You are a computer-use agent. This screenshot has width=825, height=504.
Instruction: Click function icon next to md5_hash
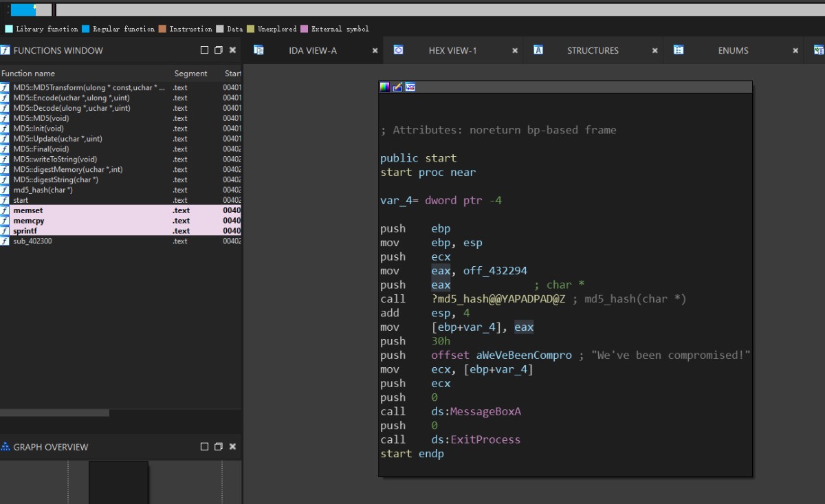5,190
